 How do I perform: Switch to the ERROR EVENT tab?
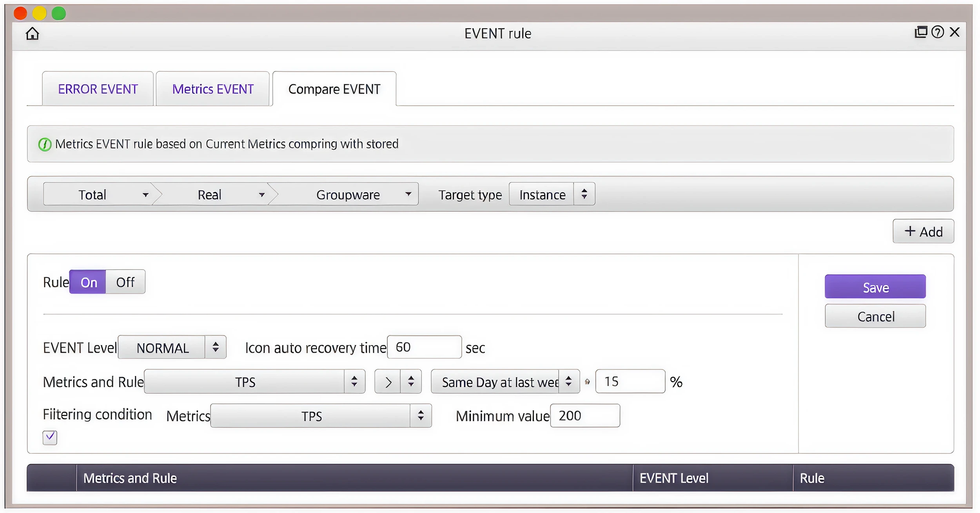tap(98, 89)
